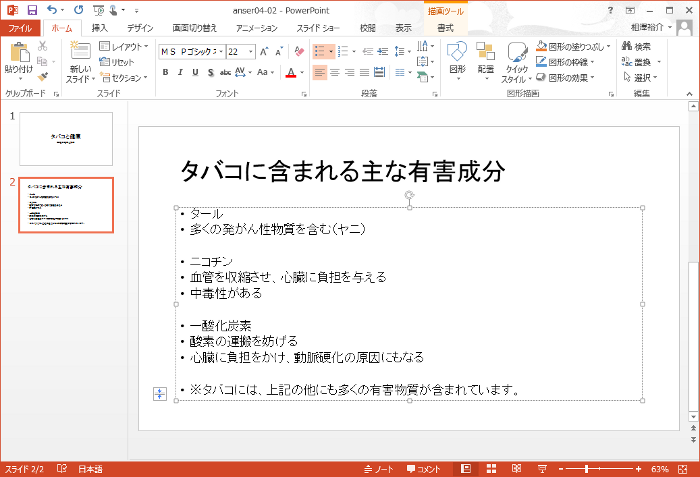Fit slide to current window

[x=683, y=469]
